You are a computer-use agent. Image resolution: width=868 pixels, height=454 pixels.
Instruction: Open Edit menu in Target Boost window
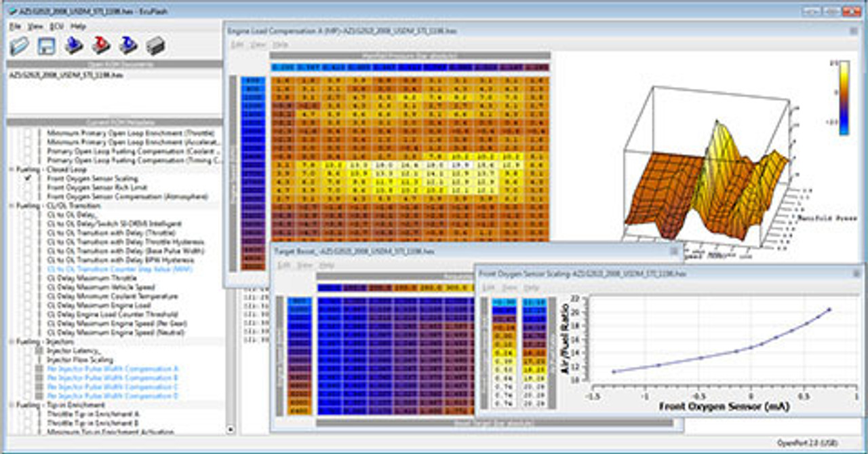(x=283, y=265)
